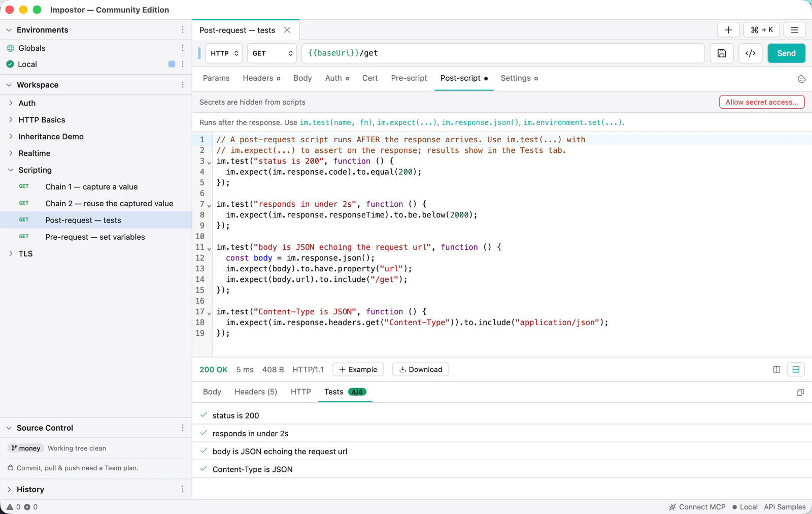Open the response Headers (5) tab

coord(256,392)
